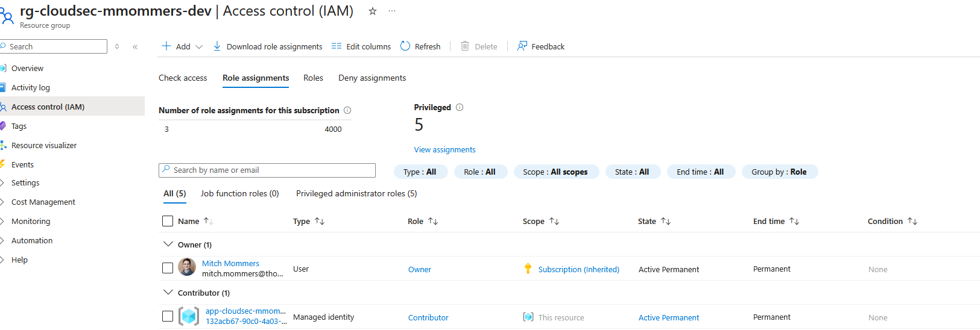Screen dimensions: 980x330
Task: Click the plus Add icon
Action: 166,46
